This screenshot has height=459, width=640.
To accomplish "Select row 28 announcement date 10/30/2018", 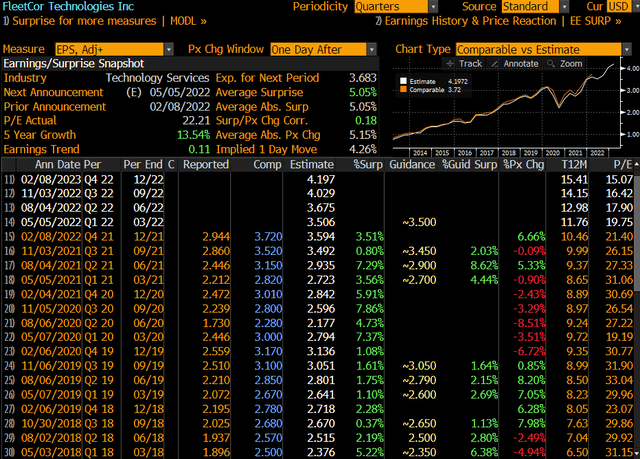I will click(x=51, y=424).
